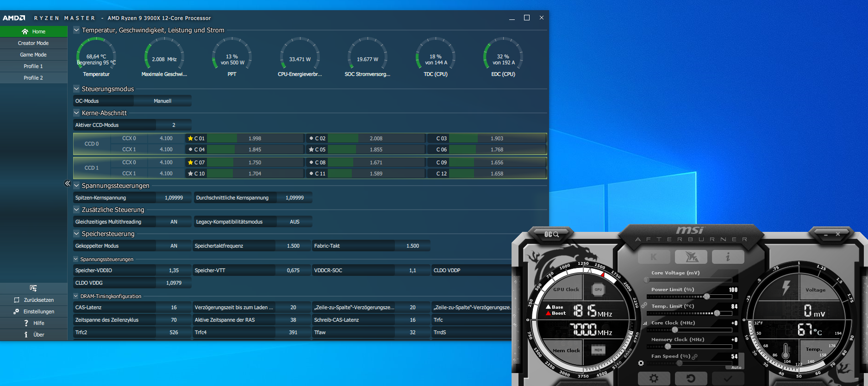Click the white star on core C 05
868x386 pixels.
click(x=311, y=149)
